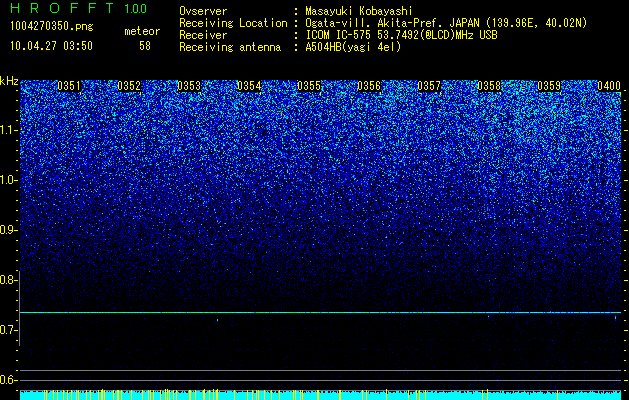Screen dimensions: 629x400
Task: Click the Receiver field label
Action: tap(203, 35)
